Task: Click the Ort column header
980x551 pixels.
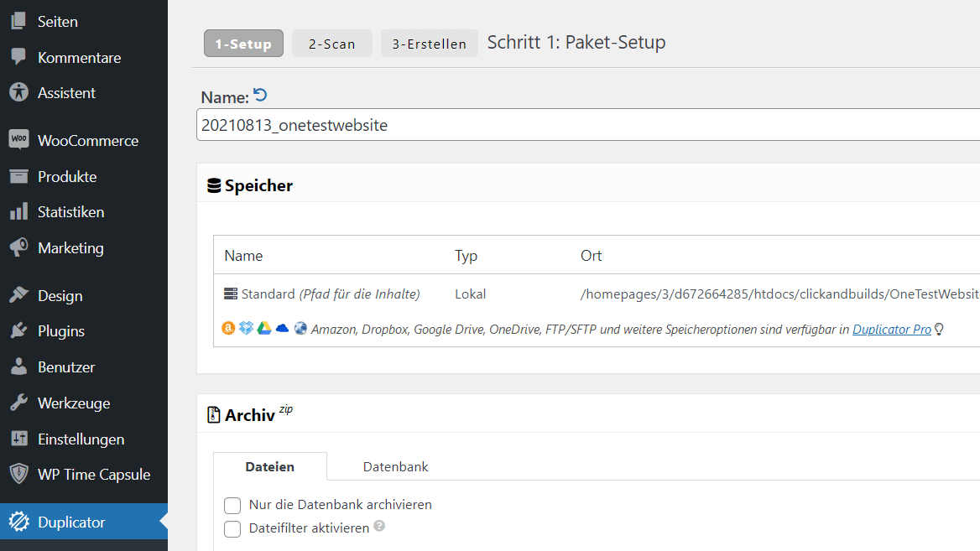Action: pyautogui.click(x=591, y=256)
